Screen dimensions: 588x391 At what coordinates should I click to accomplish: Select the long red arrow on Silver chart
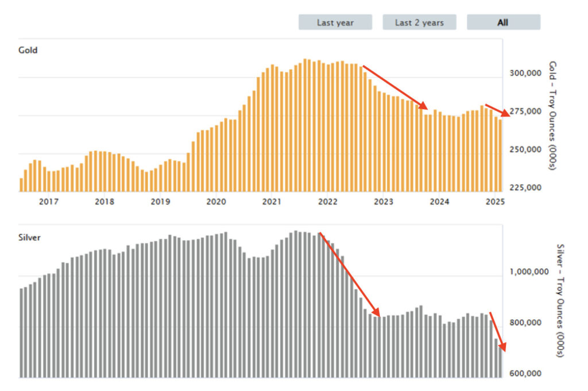coord(349,274)
